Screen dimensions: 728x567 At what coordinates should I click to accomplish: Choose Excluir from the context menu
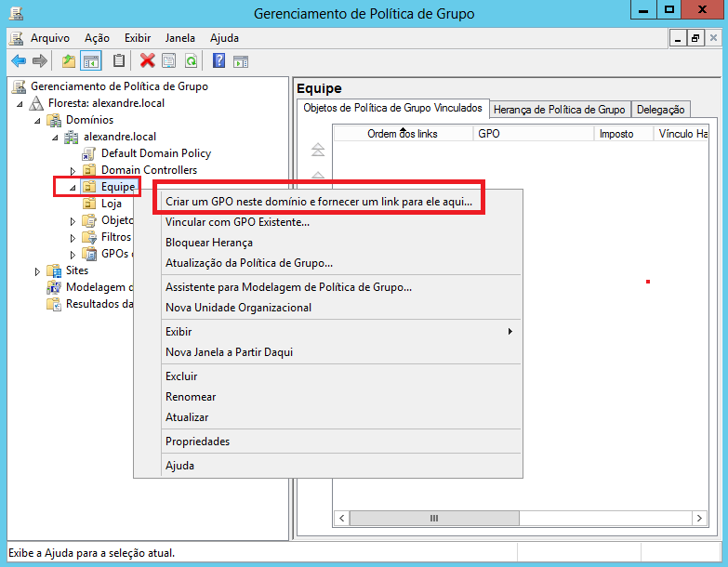(341, 376)
